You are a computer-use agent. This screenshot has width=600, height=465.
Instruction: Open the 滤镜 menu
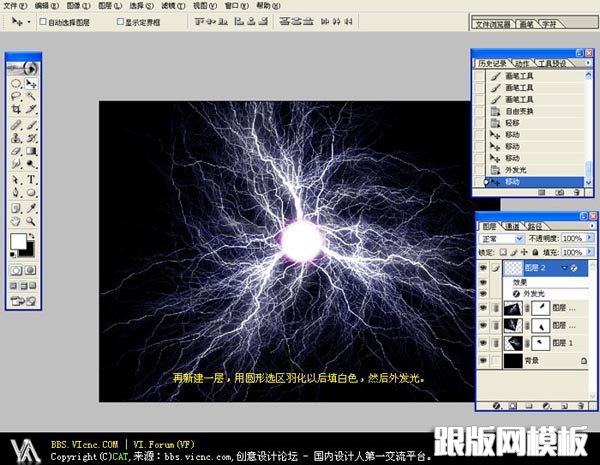pyautogui.click(x=173, y=5)
